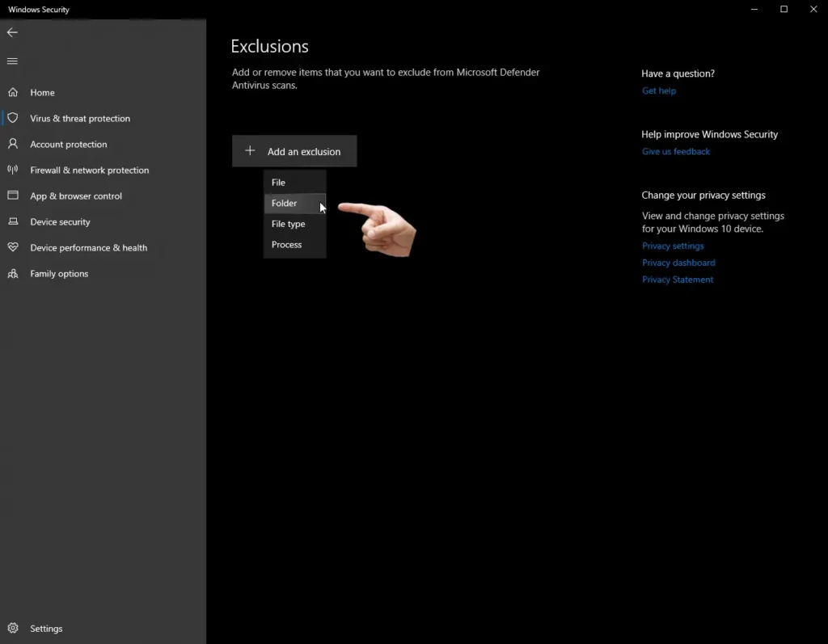This screenshot has width=828, height=644.
Task: Open the Privacy dashboard link
Action: click(x=678, y=263)
